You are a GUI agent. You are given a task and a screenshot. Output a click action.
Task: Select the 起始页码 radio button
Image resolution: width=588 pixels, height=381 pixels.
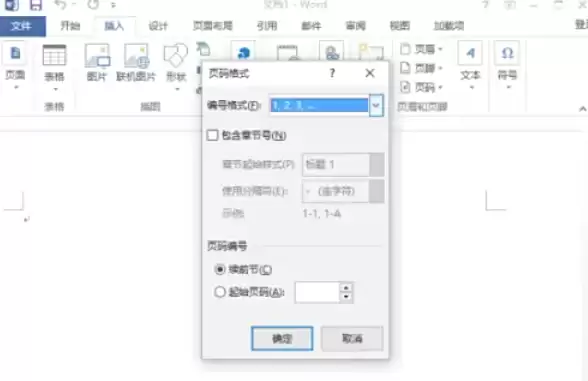point(220,292)
